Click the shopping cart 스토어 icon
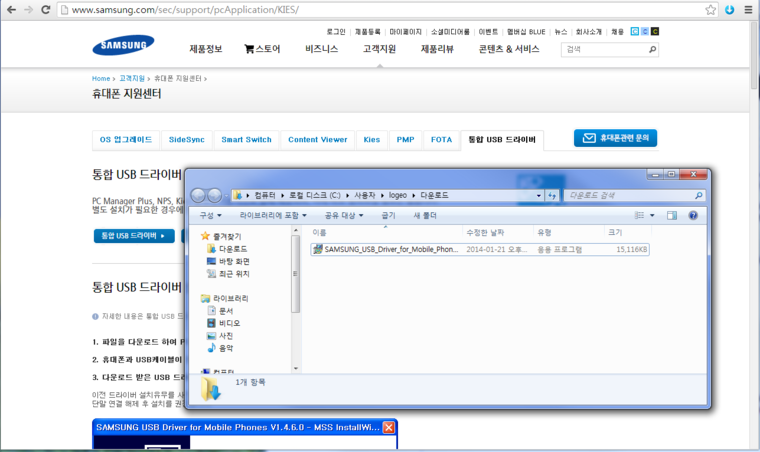 click(x=249, y=49)
